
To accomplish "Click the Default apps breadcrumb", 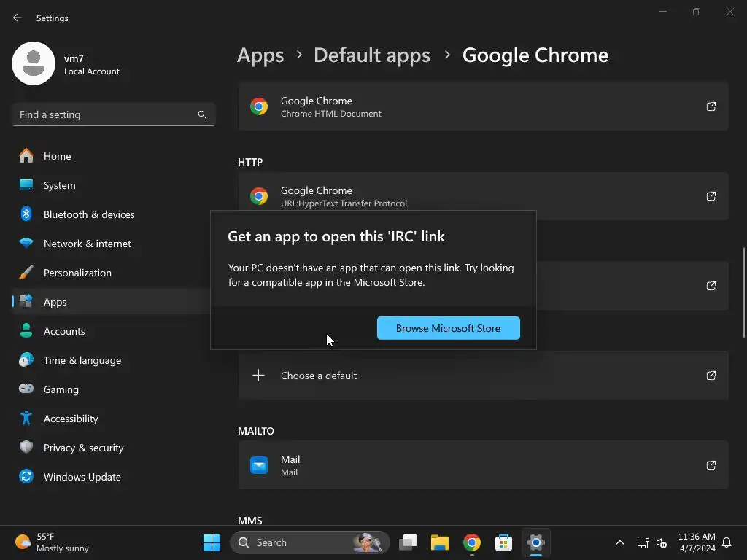I will coord(372,55).
